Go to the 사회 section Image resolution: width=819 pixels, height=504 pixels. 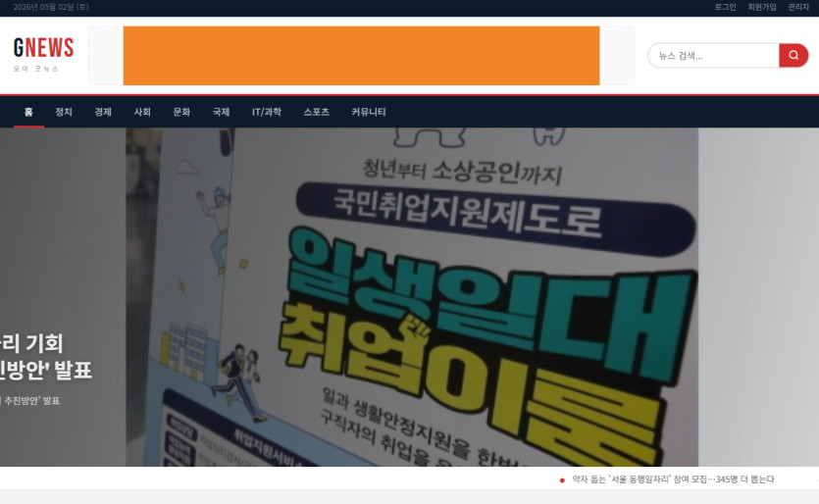coord(142,112)
